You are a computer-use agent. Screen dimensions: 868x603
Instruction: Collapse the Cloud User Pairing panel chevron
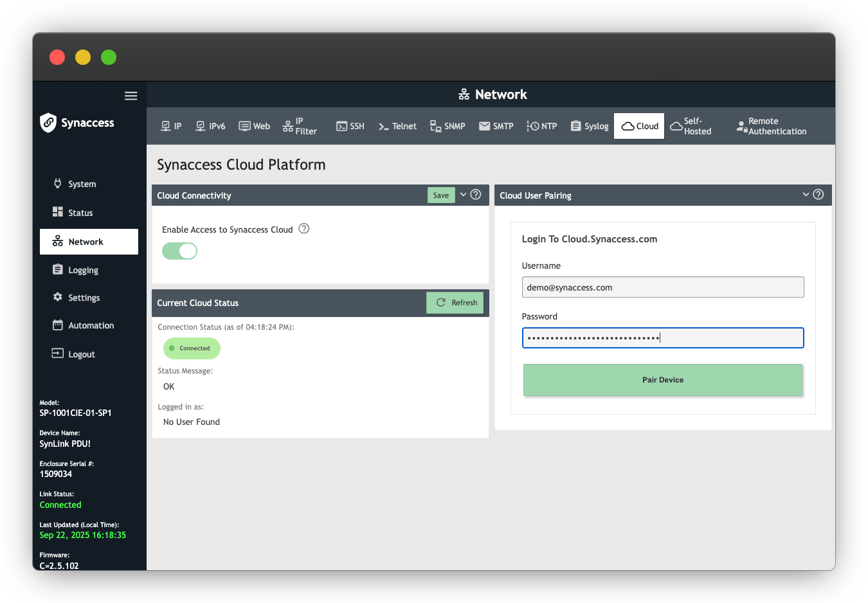point(806,195)
